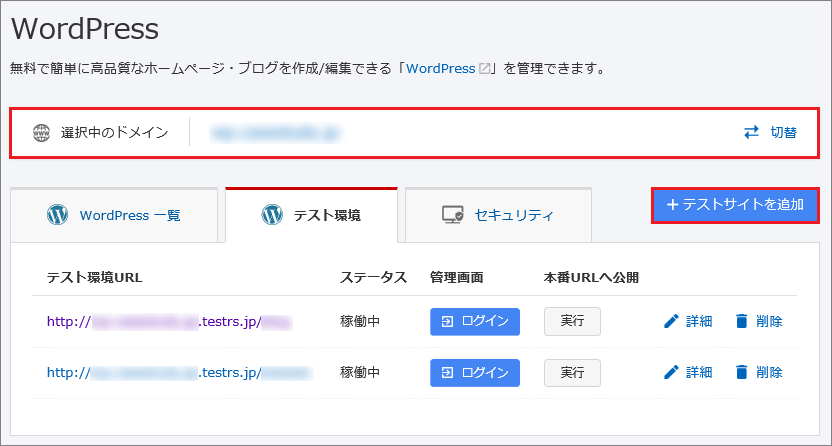The width and height of the screenshot is (832, 446).
Task: Open the WordPress external link in description
Action: (x=440, y=68)
